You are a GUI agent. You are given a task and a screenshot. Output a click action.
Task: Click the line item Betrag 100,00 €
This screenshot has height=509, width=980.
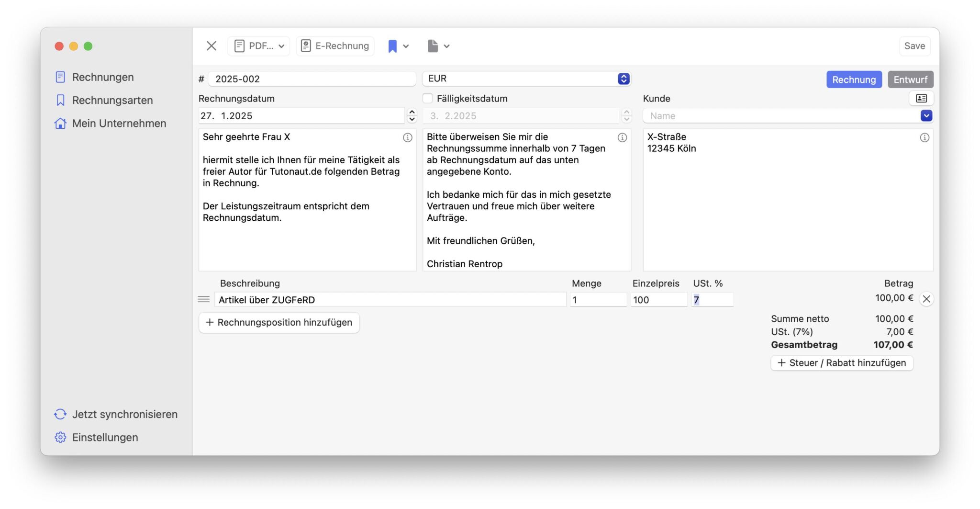(894, 298)
